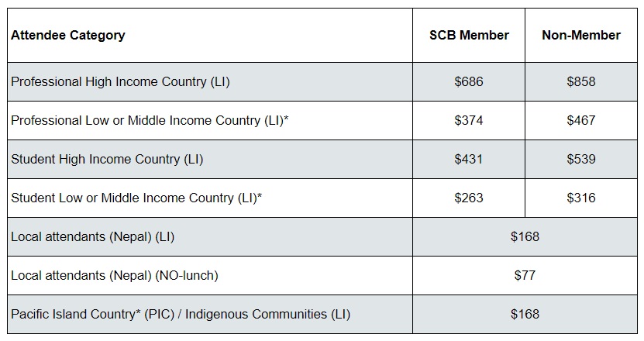Select the Local attendants (Nepal) (NO-lunch) label

click(115, 276)
